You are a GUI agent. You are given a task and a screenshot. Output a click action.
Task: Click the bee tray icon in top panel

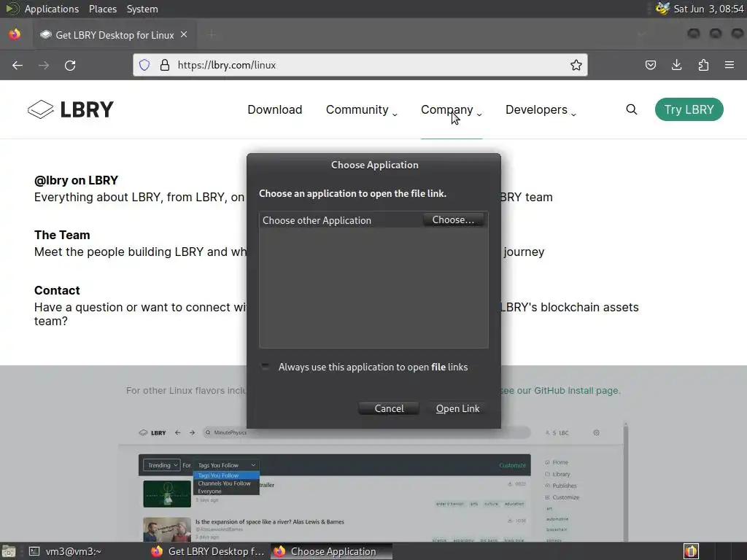click(662, 9)
